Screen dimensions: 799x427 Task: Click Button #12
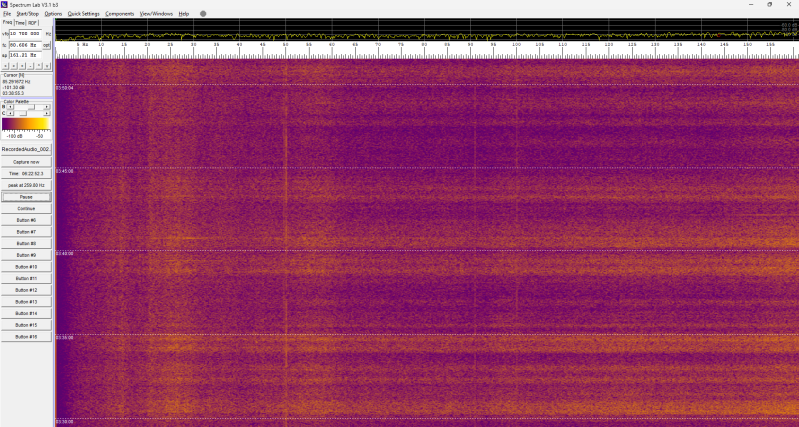coord(26,290)
